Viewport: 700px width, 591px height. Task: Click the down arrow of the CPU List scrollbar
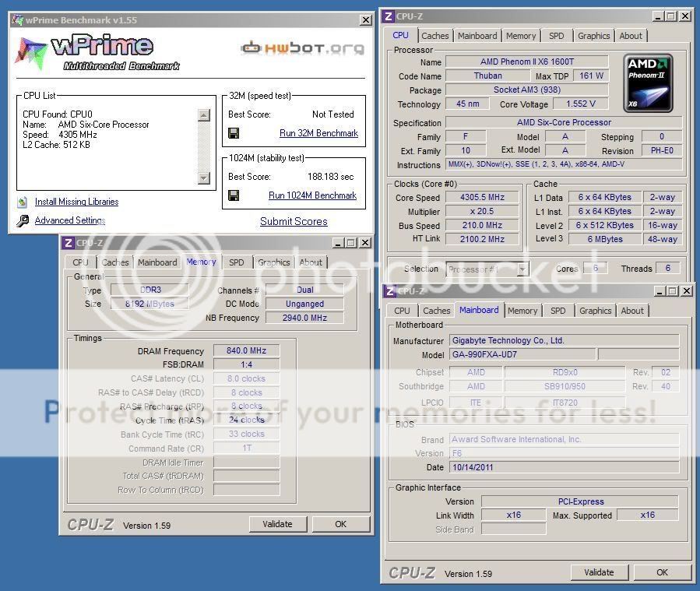click(203, 178)
